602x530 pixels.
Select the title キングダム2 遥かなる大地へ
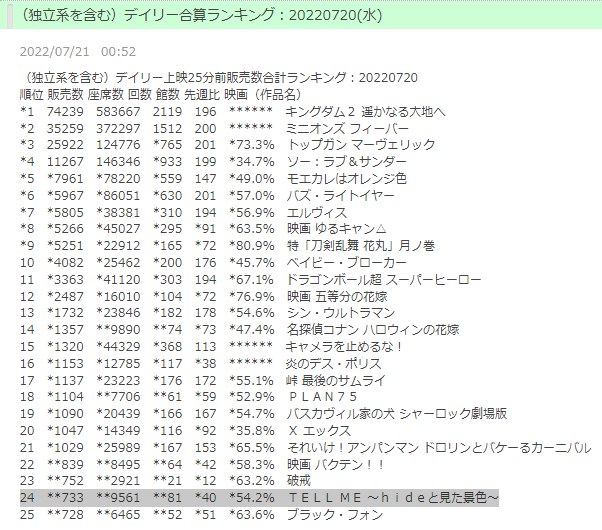[x=366, y=112]
